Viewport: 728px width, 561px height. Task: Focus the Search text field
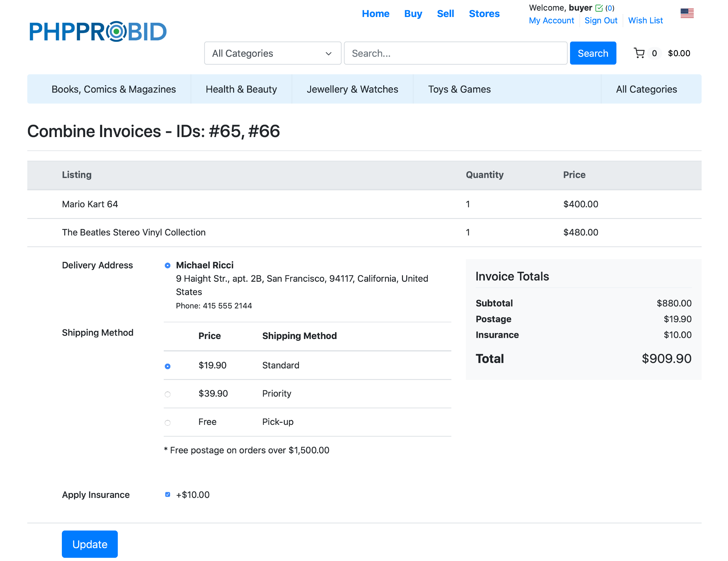tap(455, 53)
